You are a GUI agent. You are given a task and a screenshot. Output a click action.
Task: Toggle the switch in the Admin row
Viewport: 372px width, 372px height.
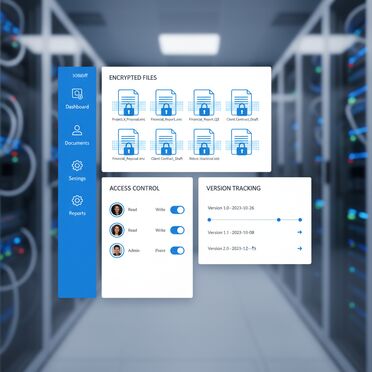click(x=177, y=250)
